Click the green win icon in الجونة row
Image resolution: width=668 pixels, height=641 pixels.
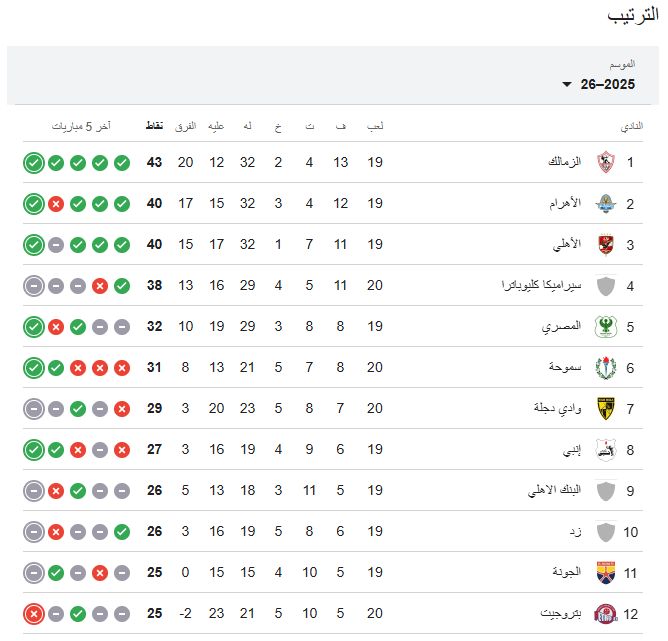(x=56, y=573)
